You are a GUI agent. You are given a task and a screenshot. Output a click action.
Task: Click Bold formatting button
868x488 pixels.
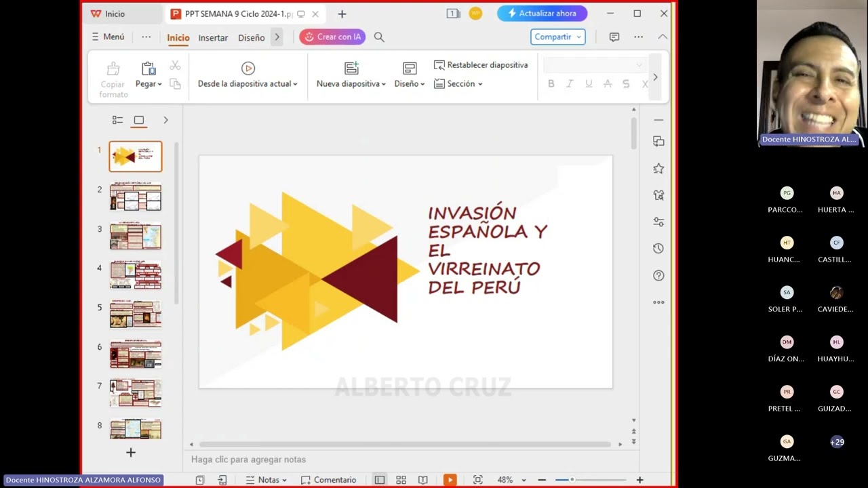coord(551,84)
